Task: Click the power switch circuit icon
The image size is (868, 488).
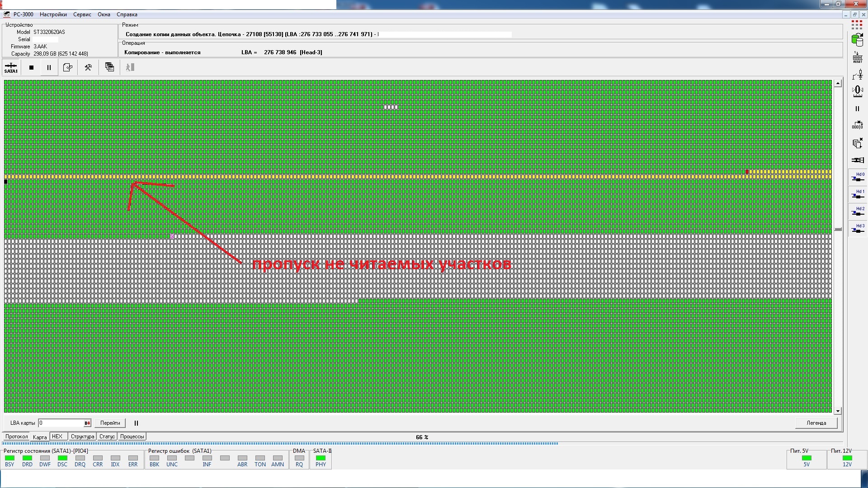Action: pyautogui.click(x=857, y=75)
